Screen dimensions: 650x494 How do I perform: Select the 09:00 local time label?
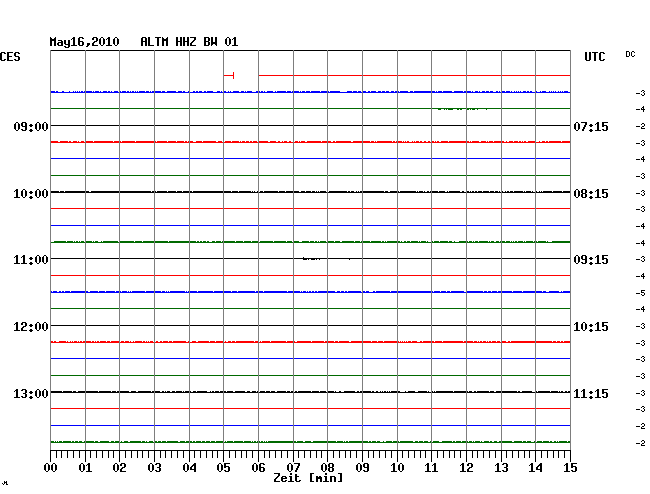(x=31, y=126)
